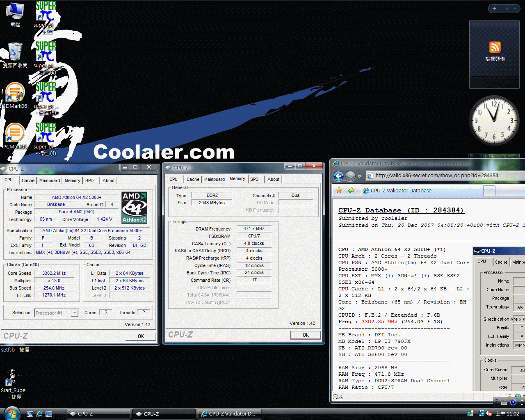Viewport: 525px width, 420px height.
Task: Click the Command Rate value 1T
Action: (x=254, y=280)
